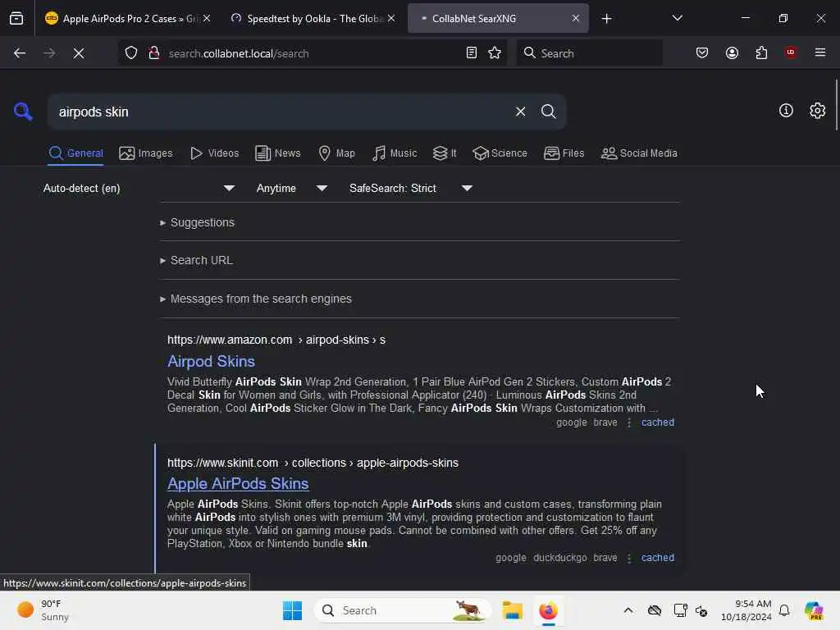Click the page vertical scrollbar
Image resolution: width=840 pixels, height=630 pixels.
836,105
